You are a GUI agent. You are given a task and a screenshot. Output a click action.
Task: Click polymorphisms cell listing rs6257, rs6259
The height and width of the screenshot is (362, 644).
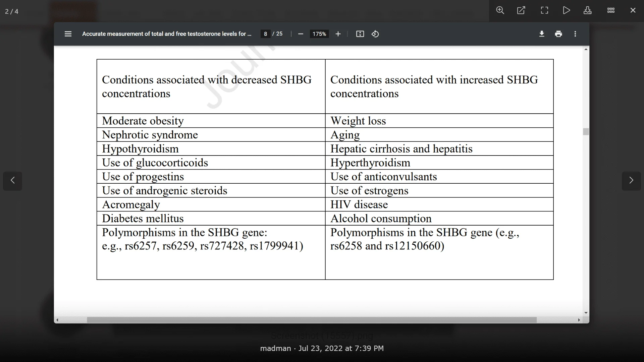pyautogui.click(x=211, y=252)
